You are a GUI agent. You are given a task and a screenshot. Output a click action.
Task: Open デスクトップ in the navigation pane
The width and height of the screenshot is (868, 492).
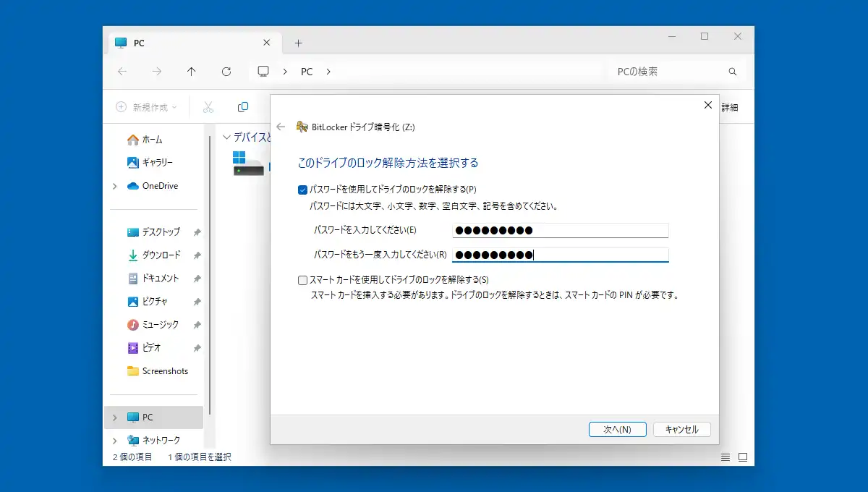click(x=154, y=232)
